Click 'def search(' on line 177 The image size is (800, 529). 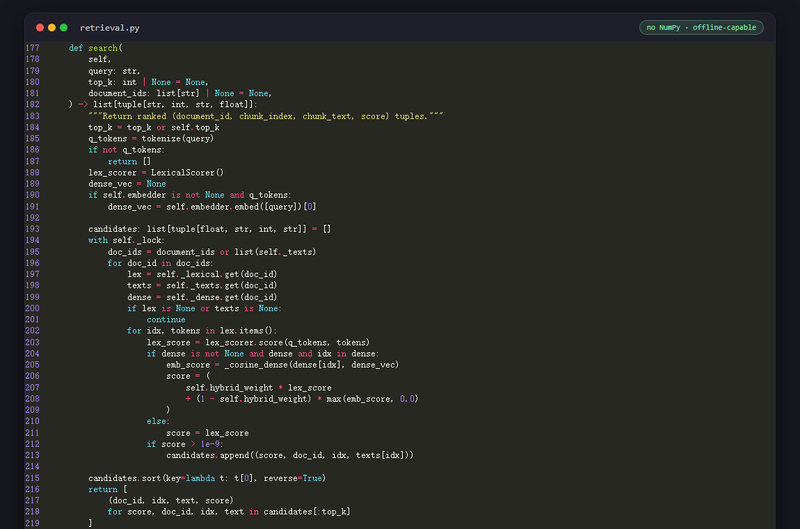[x=95, y=48]
